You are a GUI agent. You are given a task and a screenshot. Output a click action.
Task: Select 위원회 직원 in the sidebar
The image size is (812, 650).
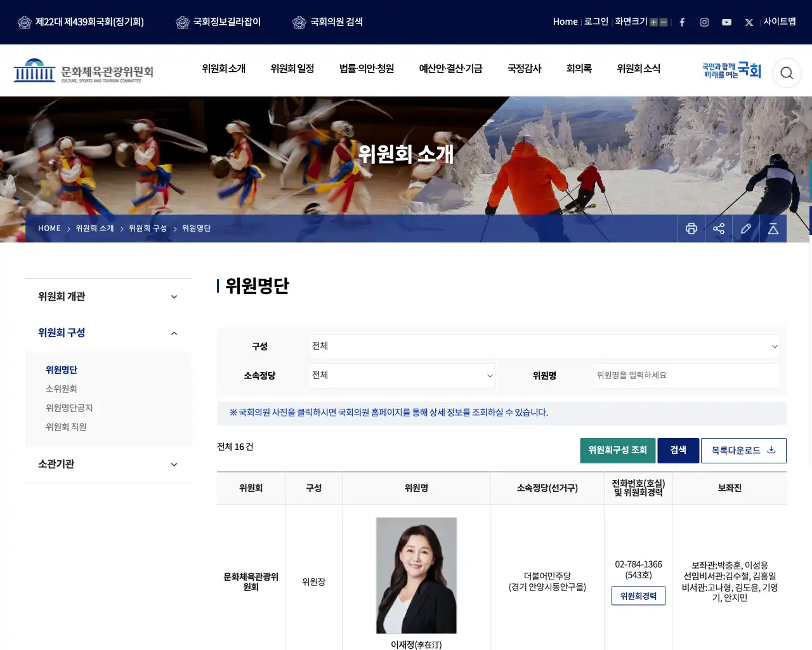tap(66, 427)
